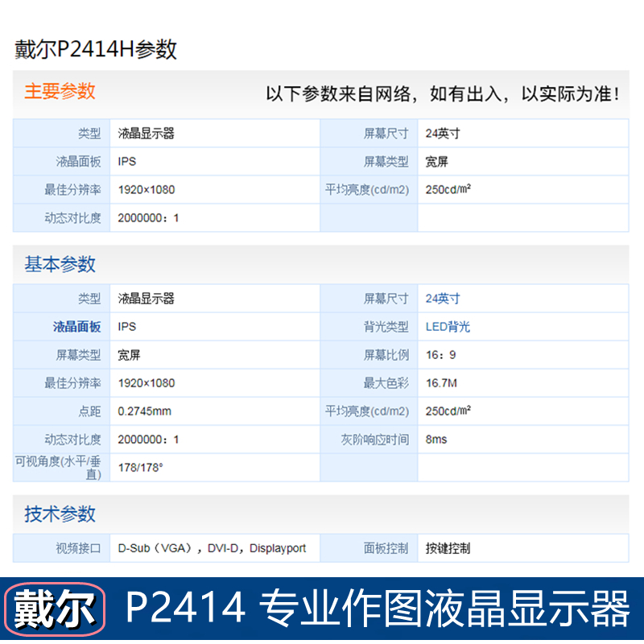Image resolution: width=644 pixels, height=644 pixels.
Task: Click the 戴尔 badge in bottom banner
Action: (55, 609)
